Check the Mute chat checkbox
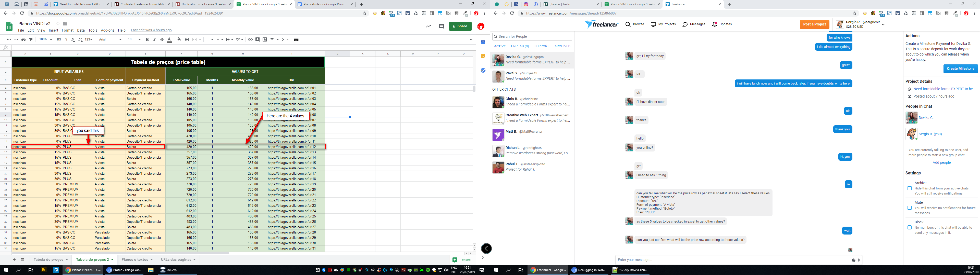The height and width of the screenshot is (275, 980). (x=910, y=208)
